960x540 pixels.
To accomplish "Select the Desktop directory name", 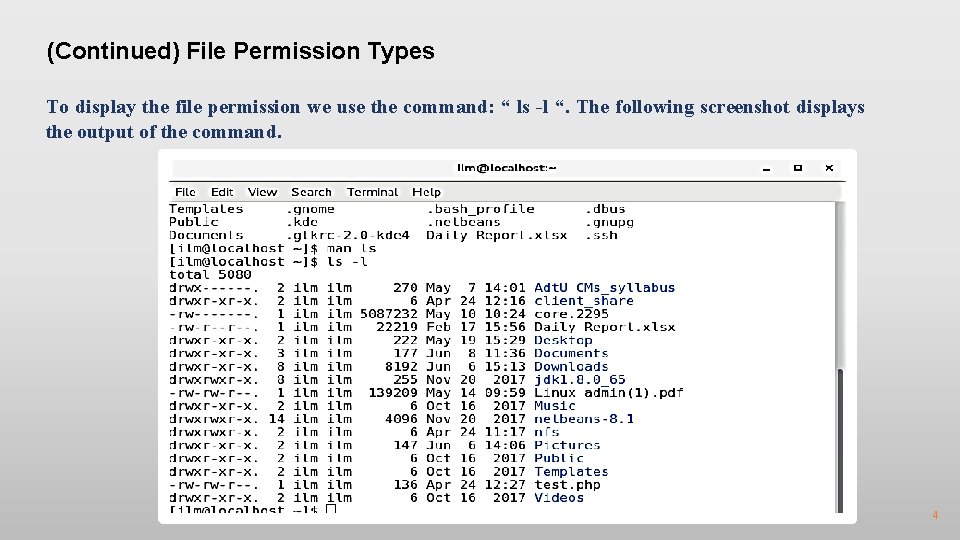I will pyautogui.click(x=563, y=340).
